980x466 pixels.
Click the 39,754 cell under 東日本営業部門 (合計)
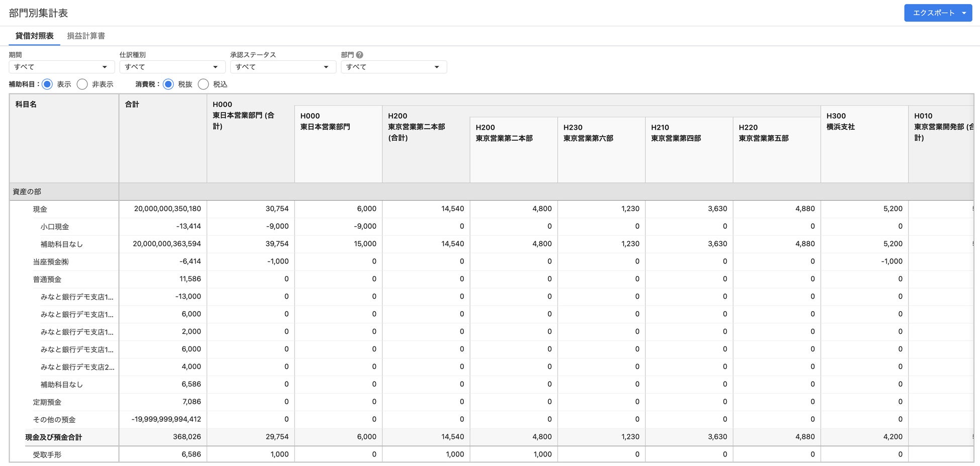pos(250,244)
